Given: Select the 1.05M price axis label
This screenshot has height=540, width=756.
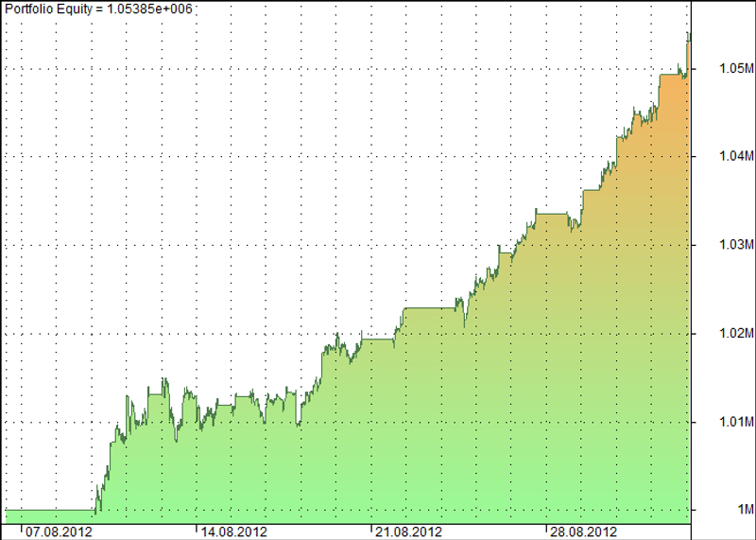Looking at the screenshot, I should [x=736, y=68].
